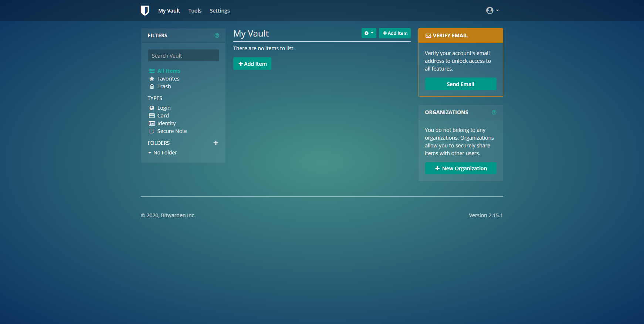Create a New Organization

pyautogui.click(x=460, y=168)
